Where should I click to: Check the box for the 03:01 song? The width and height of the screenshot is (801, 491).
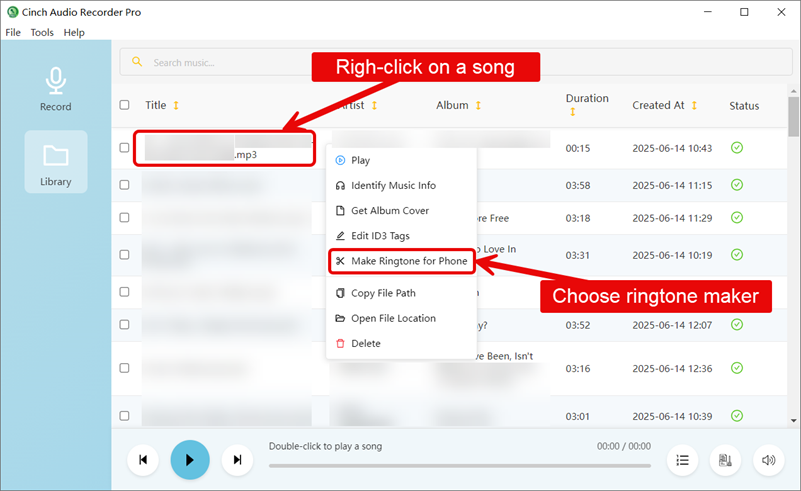pyautogui.click(x=124, y=416)
